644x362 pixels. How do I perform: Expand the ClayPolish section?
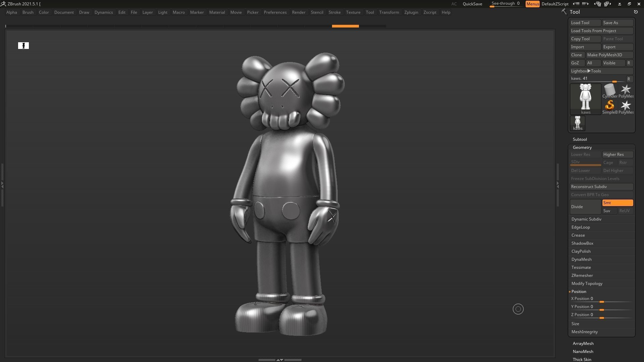581,251
